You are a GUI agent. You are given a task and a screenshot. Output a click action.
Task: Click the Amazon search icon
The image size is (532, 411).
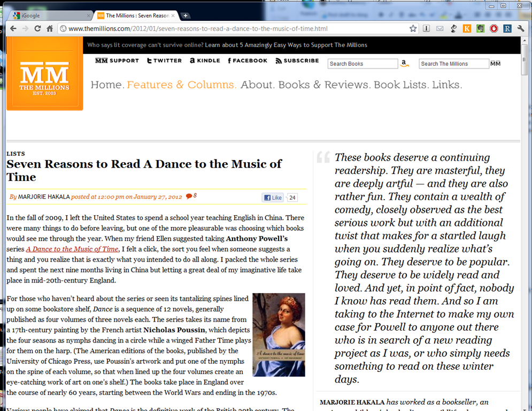coord(404,64)
